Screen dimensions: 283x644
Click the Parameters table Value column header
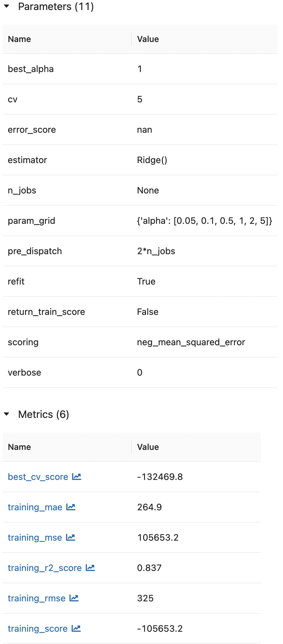pos(148,39)
